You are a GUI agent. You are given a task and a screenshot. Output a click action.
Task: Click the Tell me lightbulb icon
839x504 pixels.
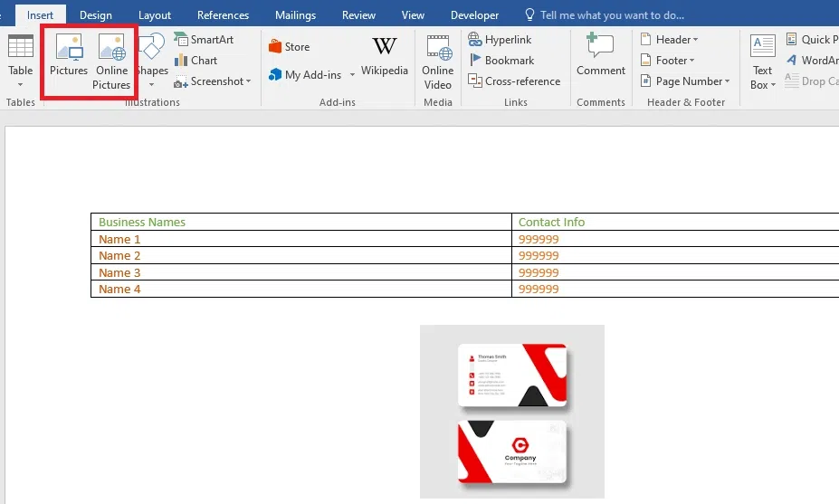[529, 14]
